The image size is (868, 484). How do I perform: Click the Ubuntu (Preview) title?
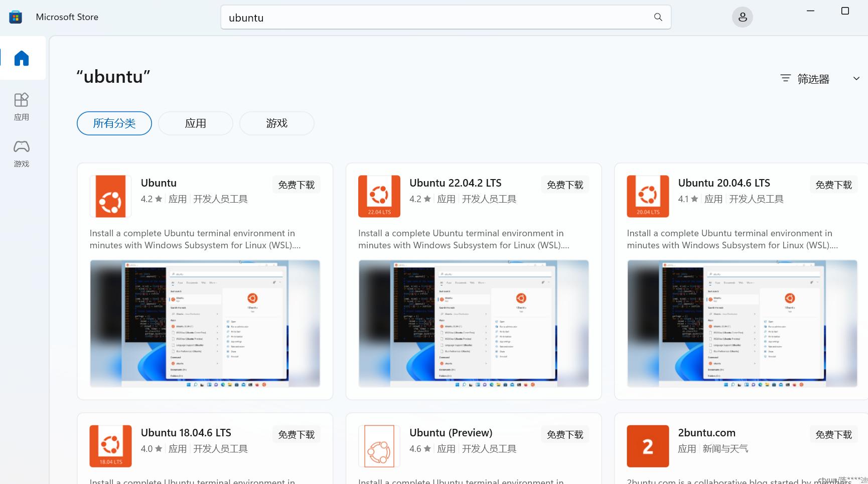coord(451,433)
